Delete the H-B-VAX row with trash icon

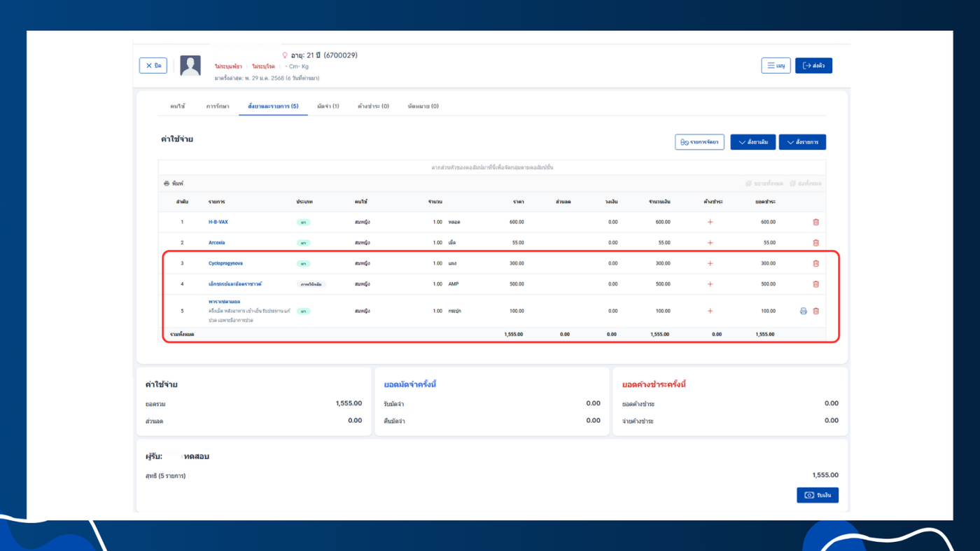pyautogui.click(x=815, y=222)
